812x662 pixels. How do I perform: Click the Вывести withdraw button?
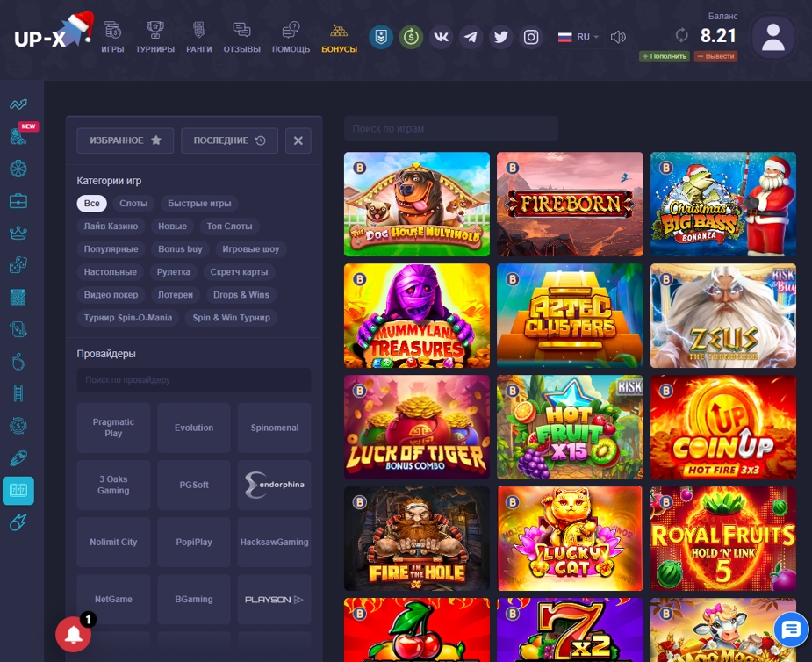click(x=715, y=56)
